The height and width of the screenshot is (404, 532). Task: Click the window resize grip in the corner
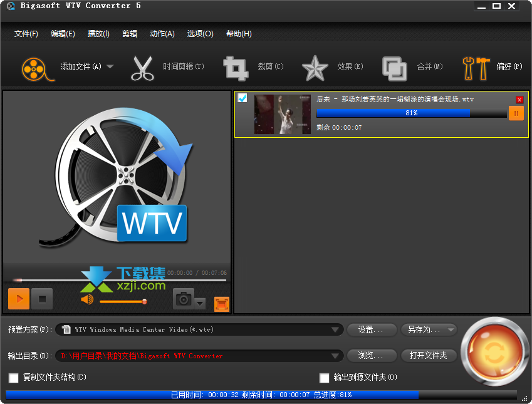[526, 398]
